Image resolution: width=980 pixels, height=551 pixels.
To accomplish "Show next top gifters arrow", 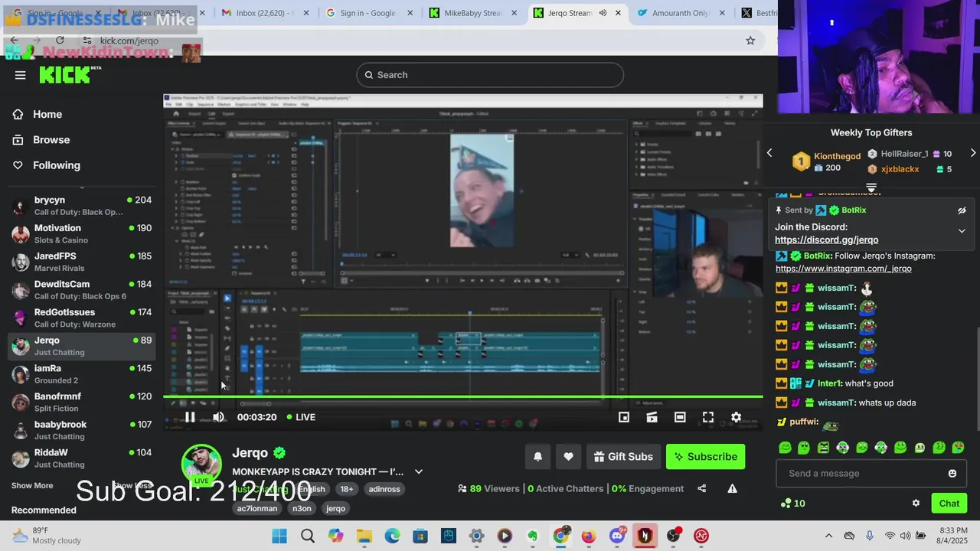I will pyautogui.click(x=973, y=153).
